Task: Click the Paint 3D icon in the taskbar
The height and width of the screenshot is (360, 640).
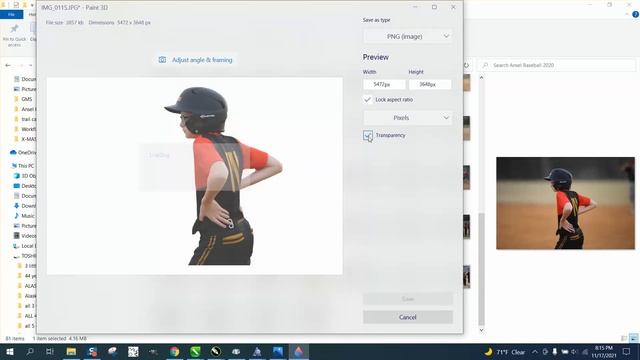Action: (299, 351)
